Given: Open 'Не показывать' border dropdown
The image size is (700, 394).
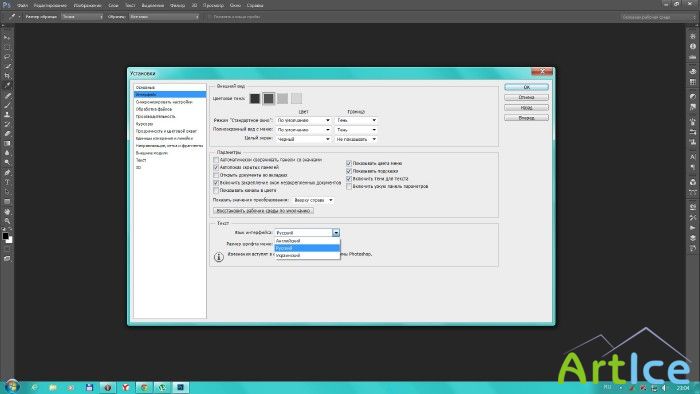Looking at the screenshot, I should pyautogui.click(x=356, y=139).
